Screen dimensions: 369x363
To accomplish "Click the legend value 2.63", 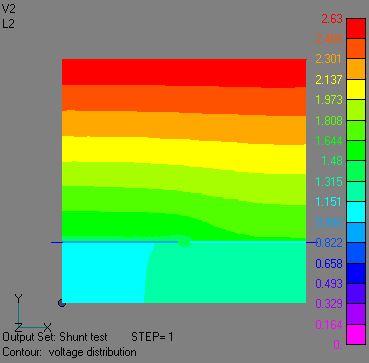I will [x=332, y=19].
